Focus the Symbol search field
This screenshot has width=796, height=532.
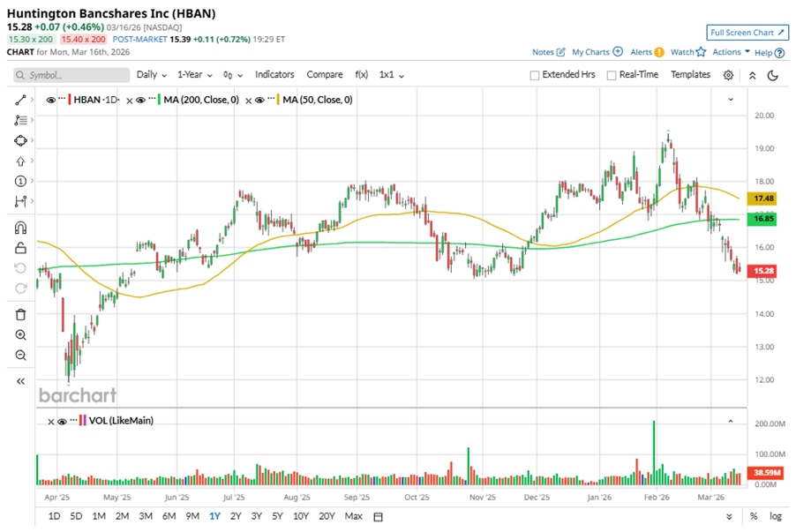(x=71, y=75)
